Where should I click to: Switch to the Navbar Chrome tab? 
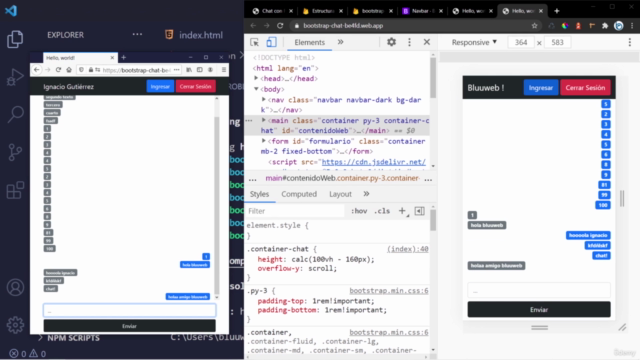tap(422, 11)
